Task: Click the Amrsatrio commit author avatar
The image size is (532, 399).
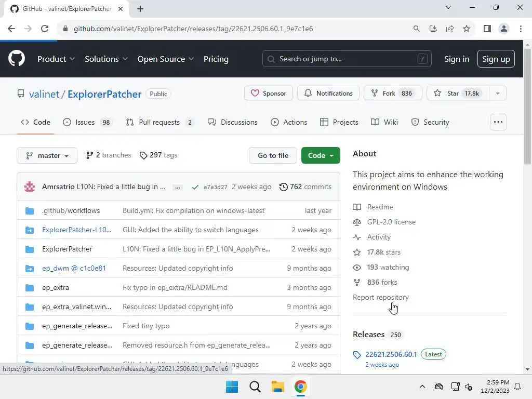Action: point(30,187)
